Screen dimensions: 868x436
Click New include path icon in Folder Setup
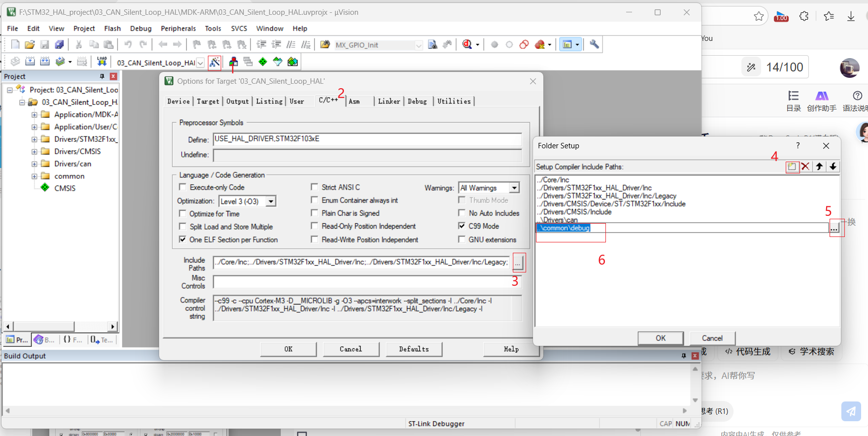(792, 167)
